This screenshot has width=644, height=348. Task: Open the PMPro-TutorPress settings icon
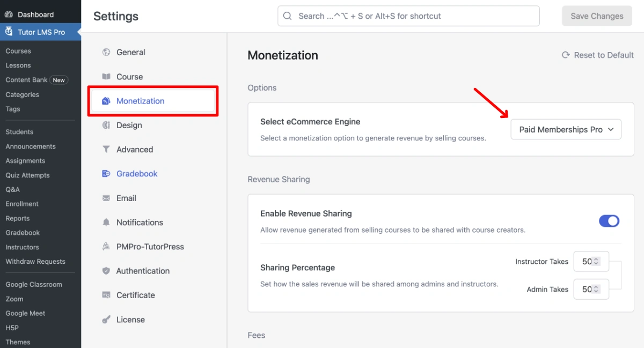tap(106, 246)
